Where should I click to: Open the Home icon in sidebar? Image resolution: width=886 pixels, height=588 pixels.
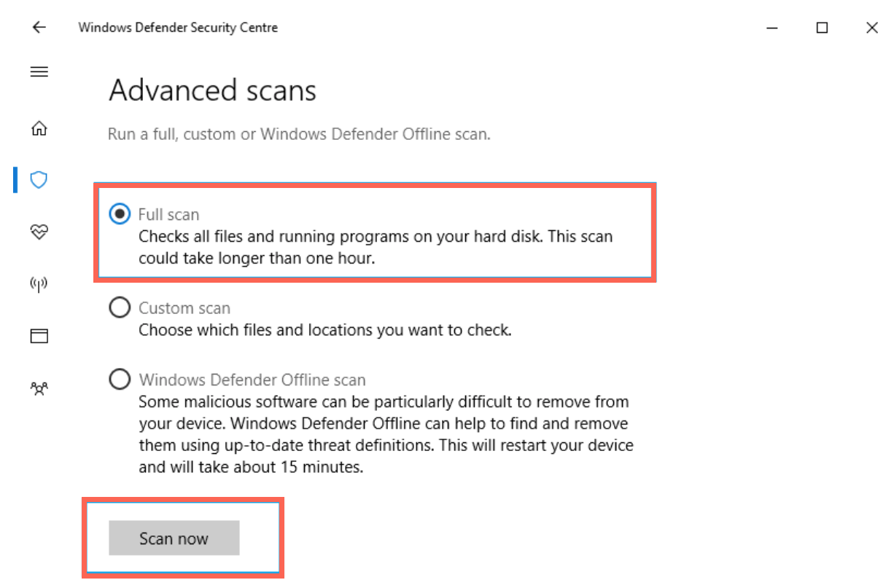39,129
